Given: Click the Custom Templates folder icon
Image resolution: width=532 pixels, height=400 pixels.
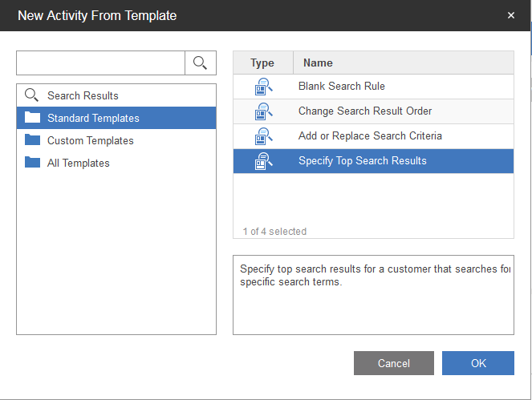Looking at the screenshot, I should (32, 140).
